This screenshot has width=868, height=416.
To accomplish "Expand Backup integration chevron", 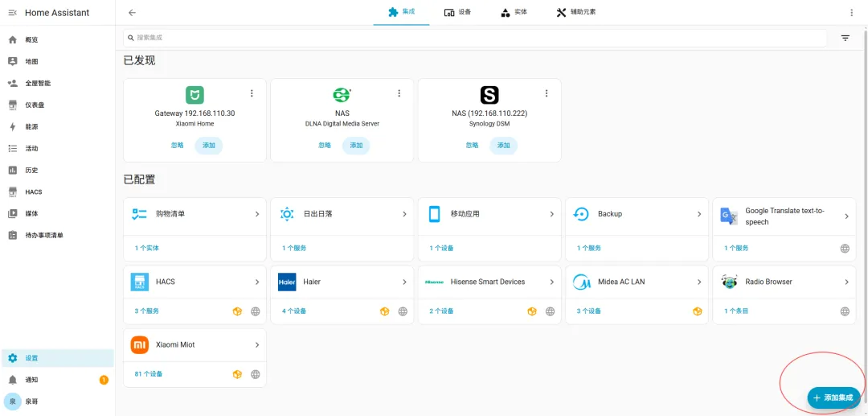I will tap(699, 214).
